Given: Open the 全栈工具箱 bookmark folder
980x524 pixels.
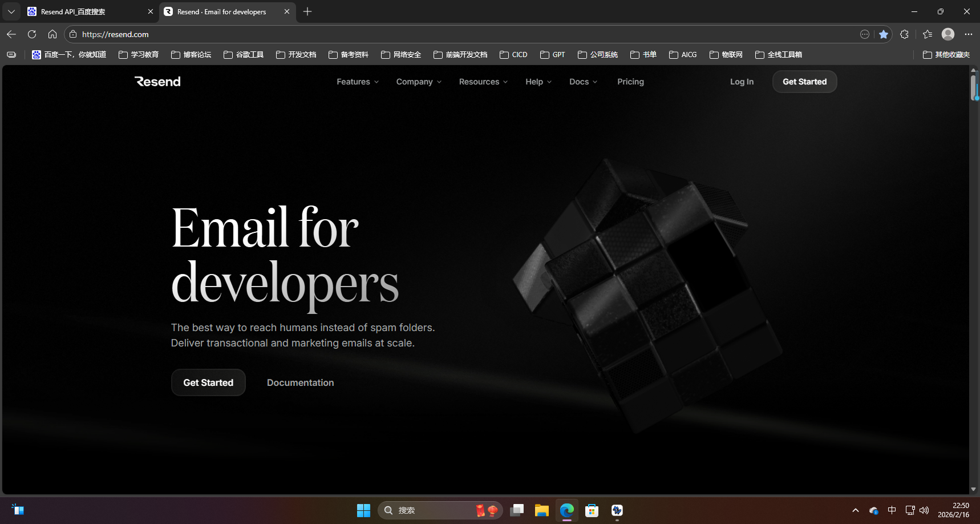Looking at the screenshot, I should point(779,55).
